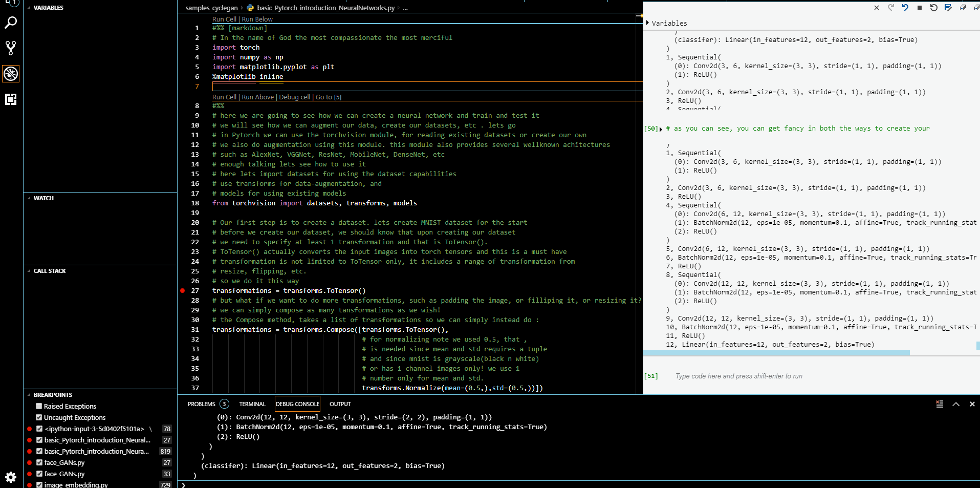Viewport: 980px width, 488px height.
Task: Click Debug cell code lens link
Action: pyautogui.click(x=295, y=97)
